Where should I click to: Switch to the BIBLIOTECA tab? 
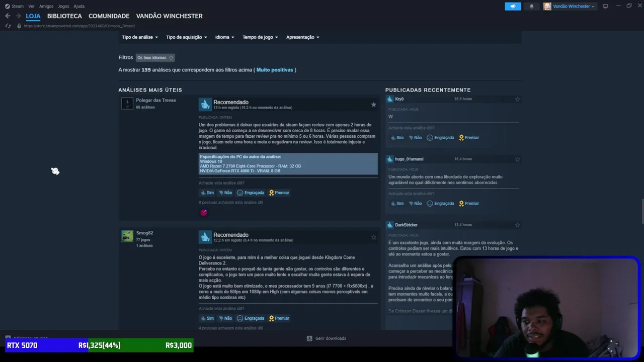tap(64, 16)
